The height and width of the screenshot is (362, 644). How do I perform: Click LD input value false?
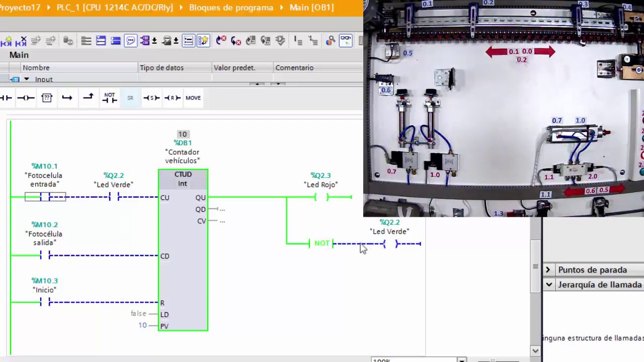coord(138,313)
